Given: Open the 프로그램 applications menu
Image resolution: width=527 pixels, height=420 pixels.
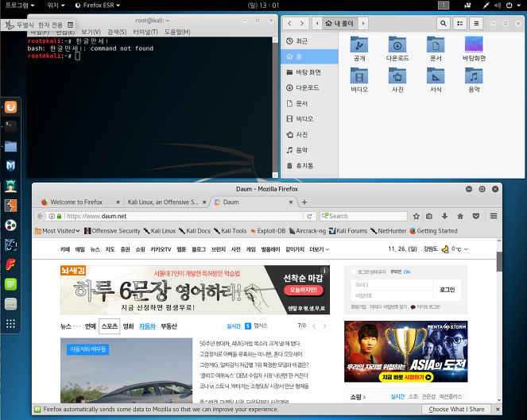Looking at the screenshot, I should click(20, 6).
